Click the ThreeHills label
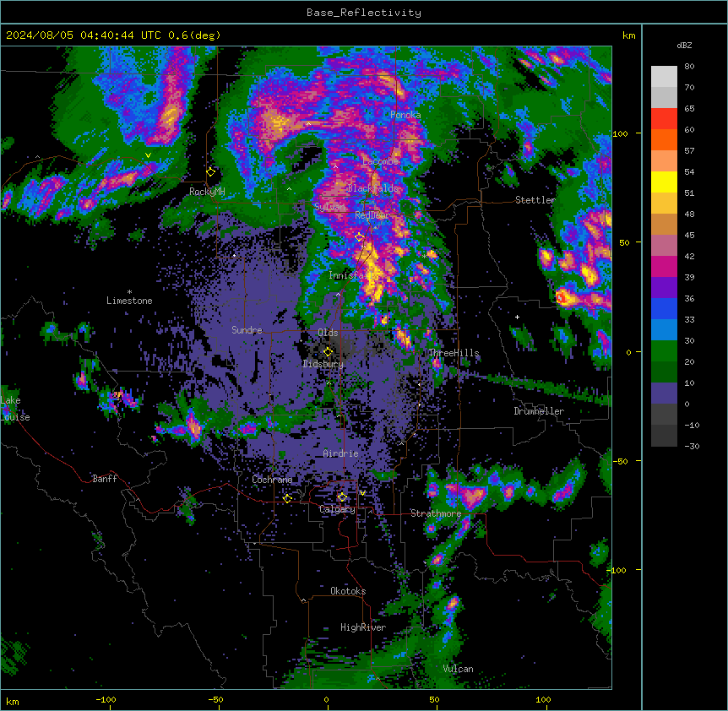Screen dimensions: 728x711 tap(454, 353)
